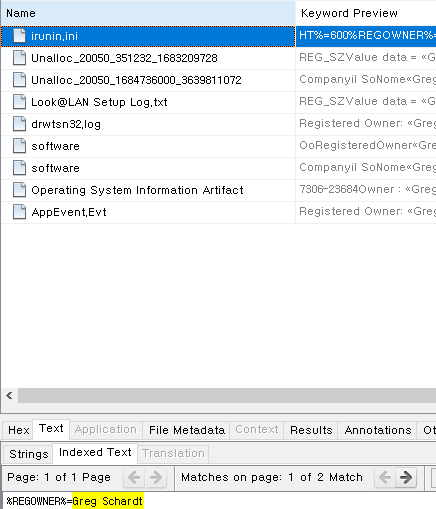Image resolution: width=436 pixels, height=509 pixels.
Task: Click file icon of Look@LAN Setup Log.txt
Action: 19,102
